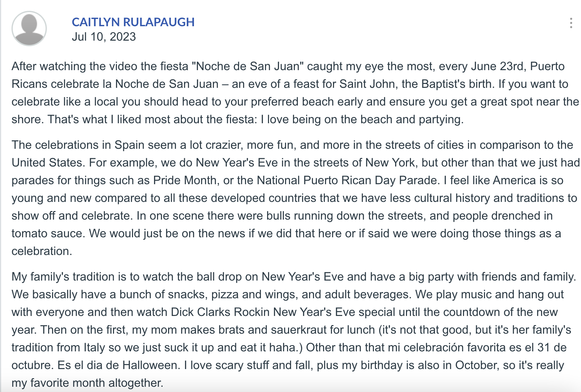
Task: Click the line starting "The celebrations in Spain"
Action: click(x=292, y=145)
